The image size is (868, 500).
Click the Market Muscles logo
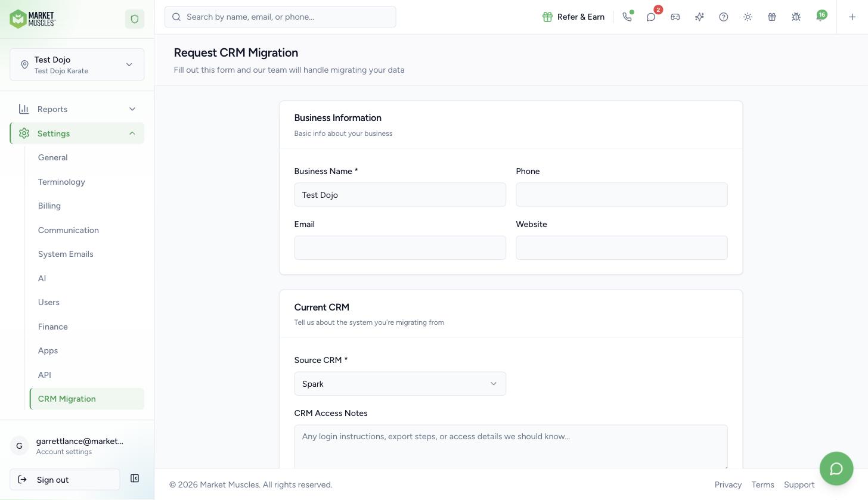(33, 19)
